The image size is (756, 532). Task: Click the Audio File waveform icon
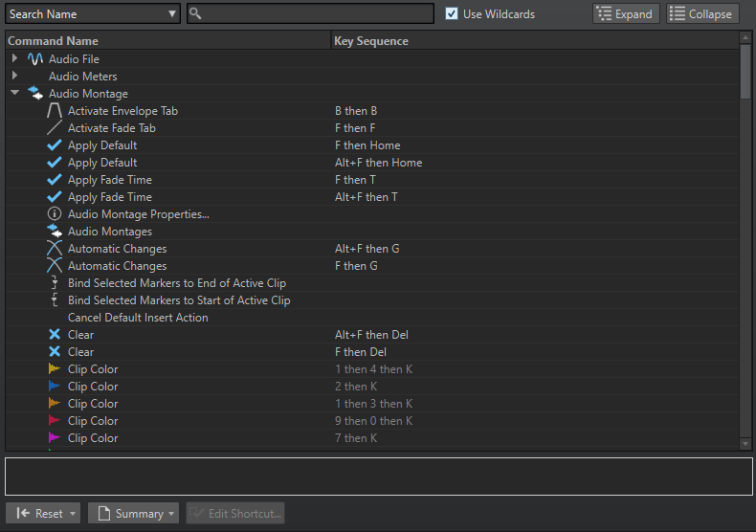coord(35,59)
